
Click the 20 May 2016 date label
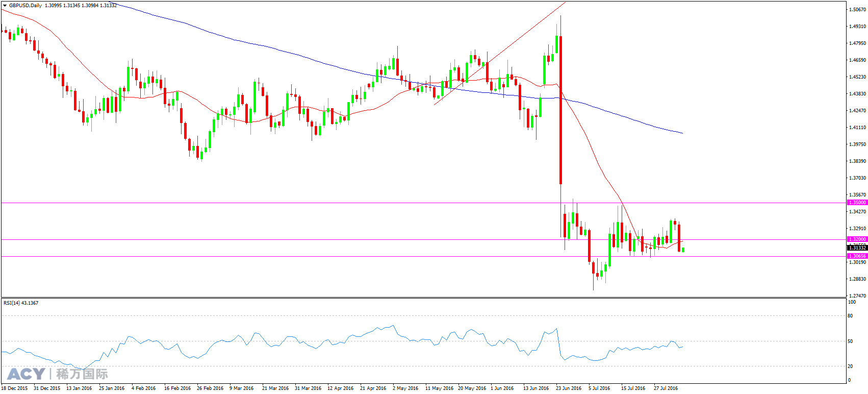click(472, 388)
